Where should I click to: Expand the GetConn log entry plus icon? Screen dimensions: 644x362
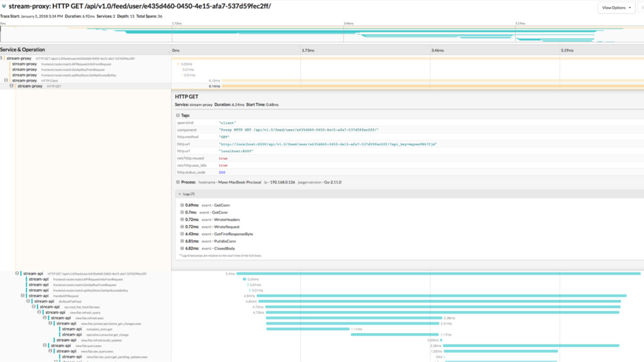coord(182,206)
